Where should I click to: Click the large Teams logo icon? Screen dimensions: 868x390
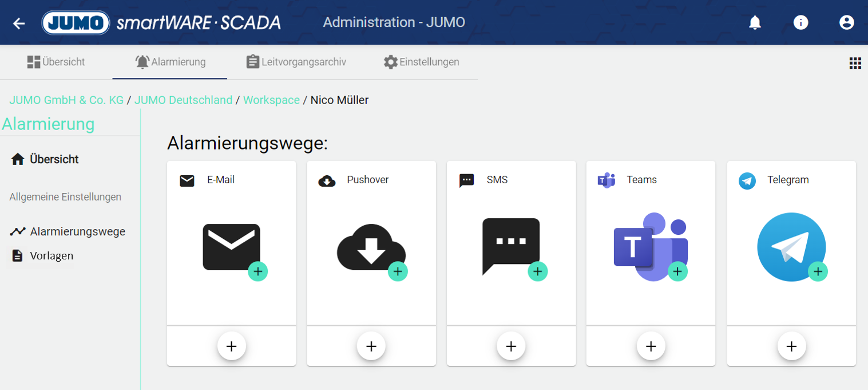click(x=650, y=247)
